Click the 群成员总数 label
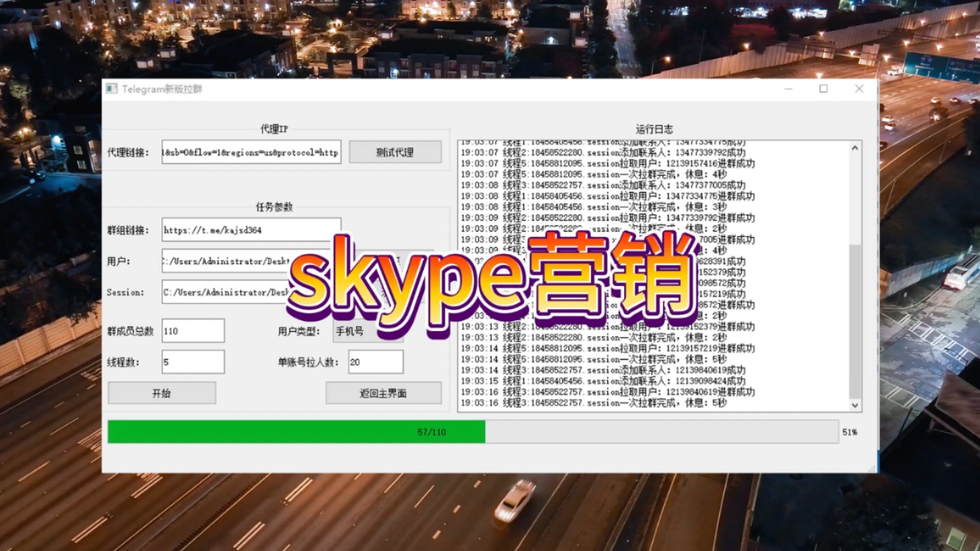 click(x=130, y=331)
